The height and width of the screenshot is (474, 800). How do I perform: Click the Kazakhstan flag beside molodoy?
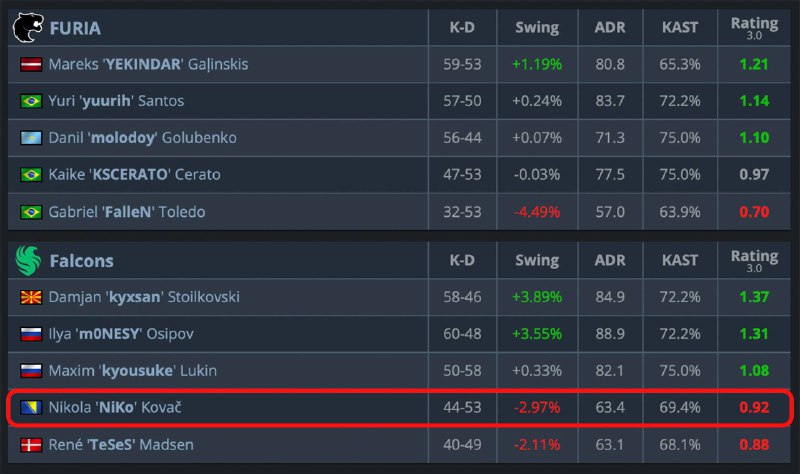(31, 138)
